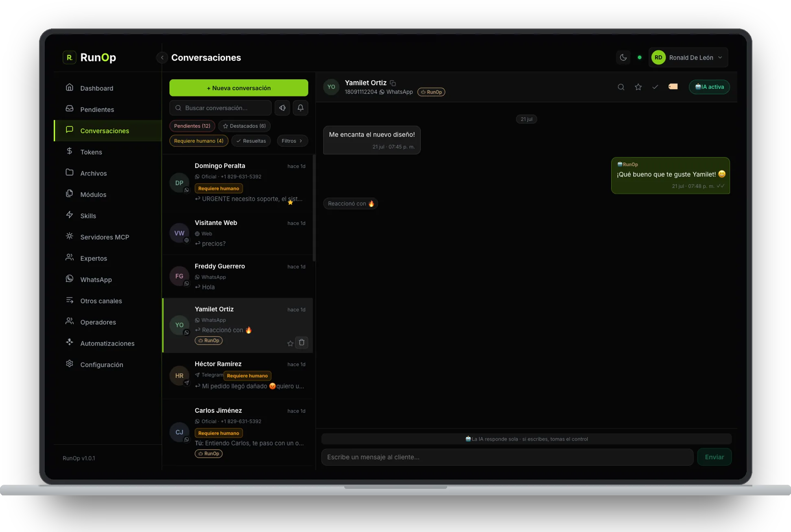The width and height of the screenshot is (791, 532).
Task: Click the Expertos people icon
Action: 70,257
